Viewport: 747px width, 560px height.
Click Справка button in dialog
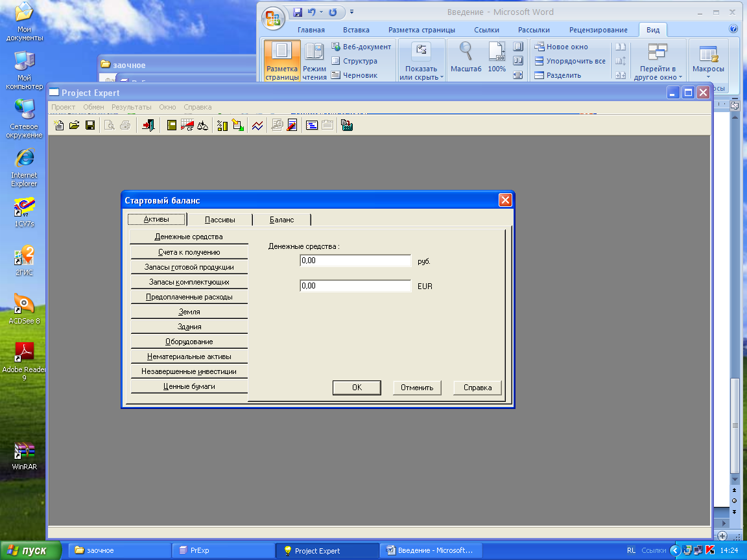coord(477,388)
